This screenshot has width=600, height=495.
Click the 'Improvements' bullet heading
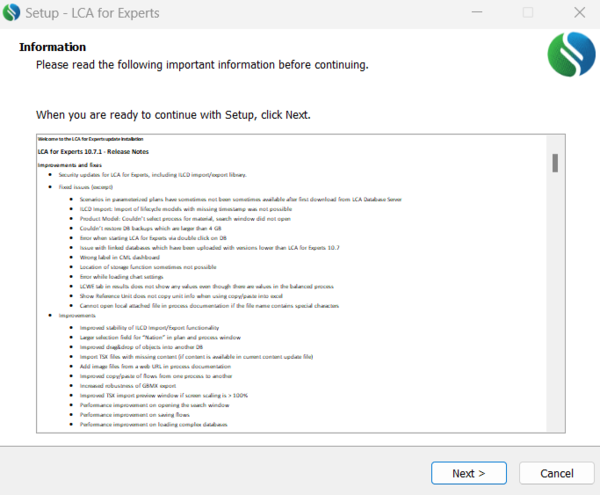click(x=77, y=316)
